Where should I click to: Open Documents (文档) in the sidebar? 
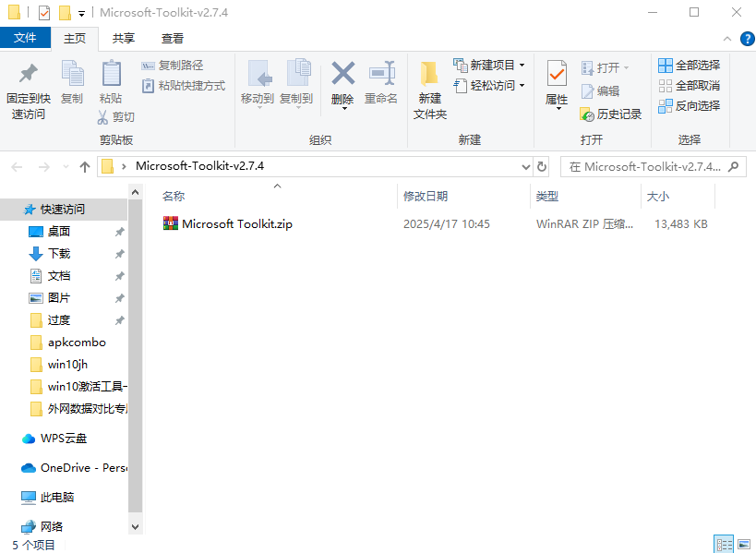[59, 276]
